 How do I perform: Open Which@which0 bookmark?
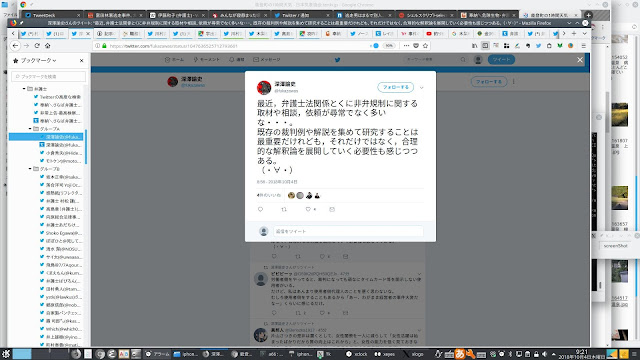point(60,329)
